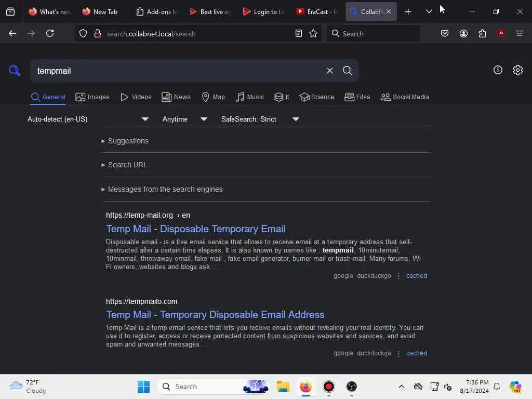Click the Firefox taskbar icon
Image resolution: width=532 pixels, height=399 pixels.
pos(305,387)
